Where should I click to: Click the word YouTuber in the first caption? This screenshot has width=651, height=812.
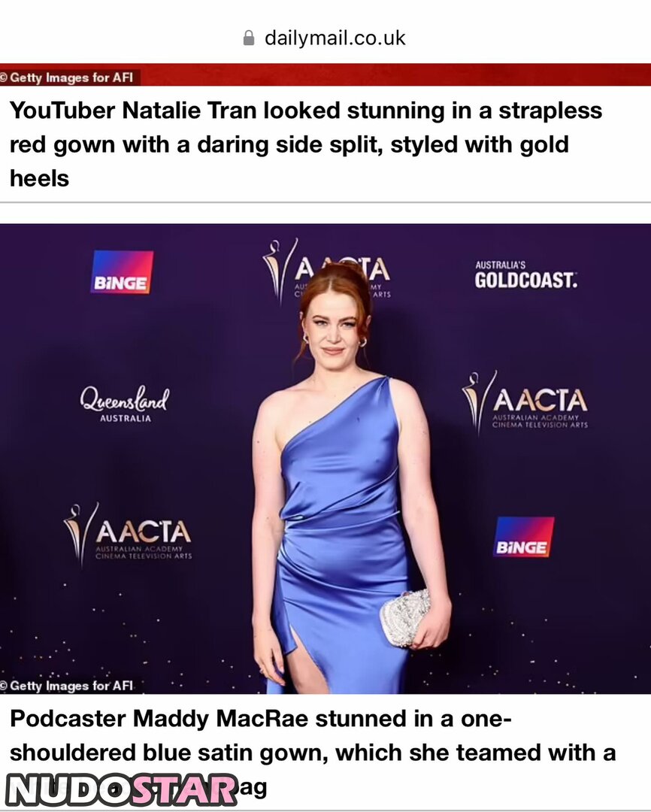point(62,111)
